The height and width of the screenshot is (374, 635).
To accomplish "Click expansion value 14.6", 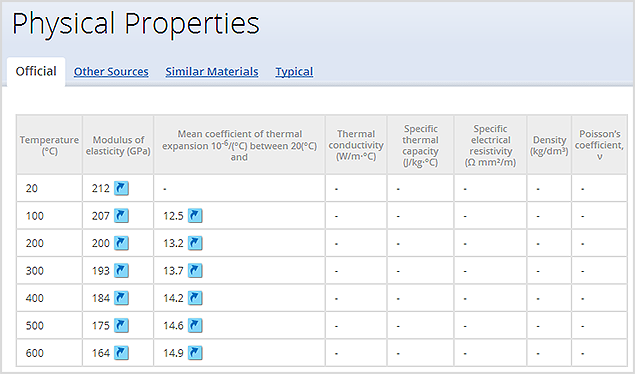I will [173, 326].
